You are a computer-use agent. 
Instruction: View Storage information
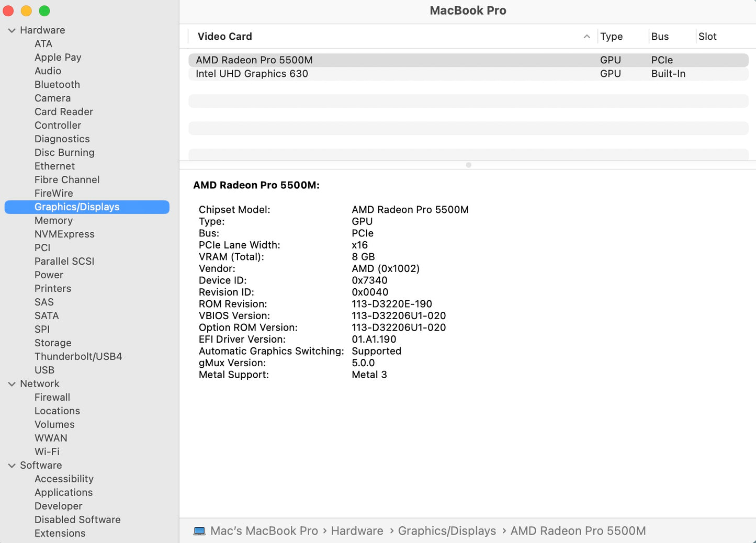coord(53,343)
